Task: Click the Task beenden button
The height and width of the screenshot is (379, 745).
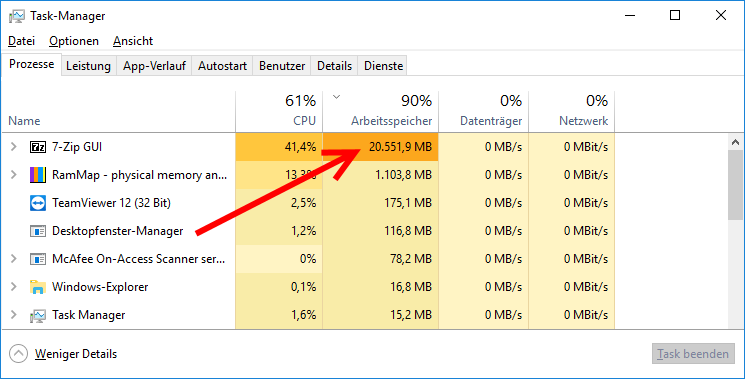Action: point(693,354)
